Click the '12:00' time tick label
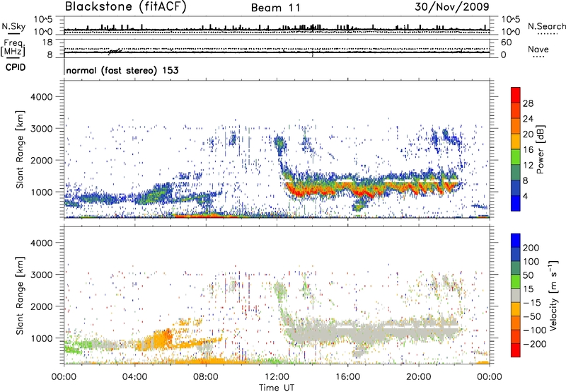 pyautogui.click(x=277, y=377)
